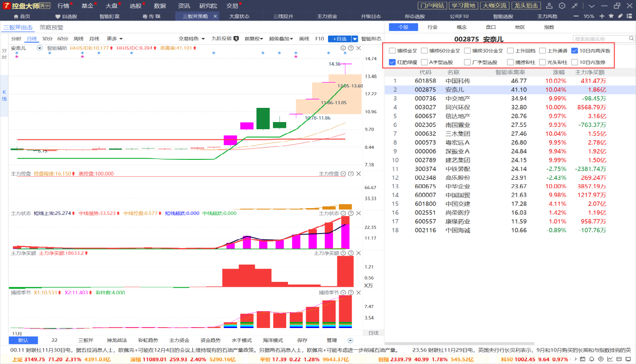Viewport: 636px width, 364px height.
Task: Tick the 上升通道 checkbox
Action: tap(542, 51)
